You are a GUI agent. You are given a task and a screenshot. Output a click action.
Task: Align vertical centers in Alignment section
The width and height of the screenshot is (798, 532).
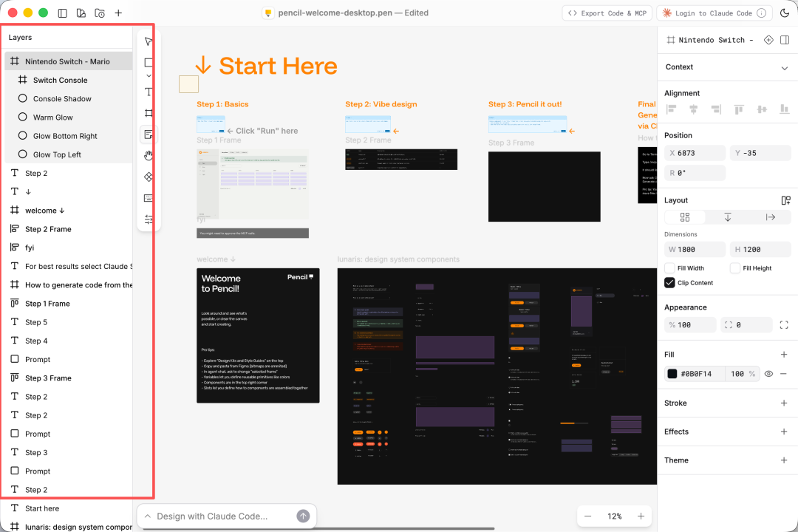pos(762,109)
